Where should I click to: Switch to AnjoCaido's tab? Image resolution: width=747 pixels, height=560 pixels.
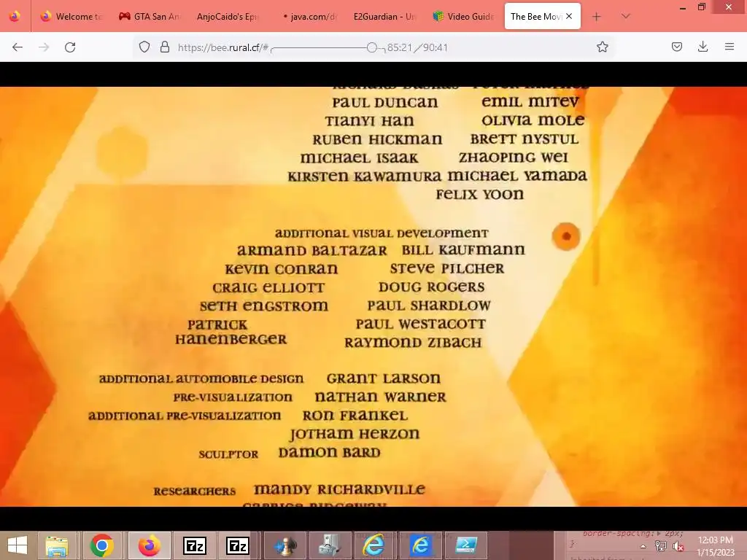click(227, 17)
